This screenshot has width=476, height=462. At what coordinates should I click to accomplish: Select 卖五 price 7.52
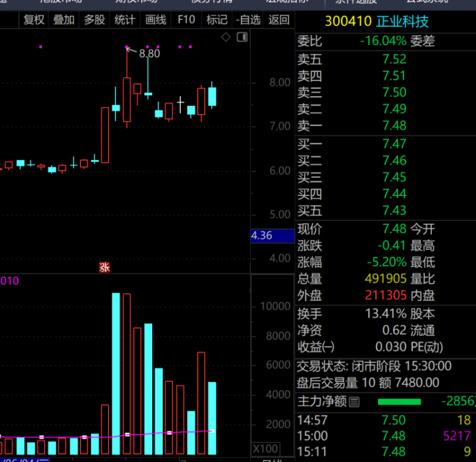click(394, 59)
